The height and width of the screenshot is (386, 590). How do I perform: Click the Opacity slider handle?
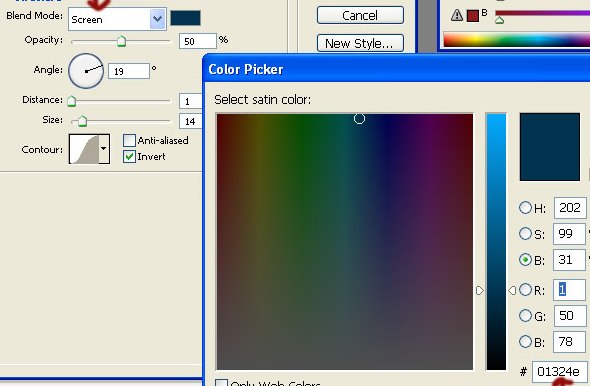point(121,41)
